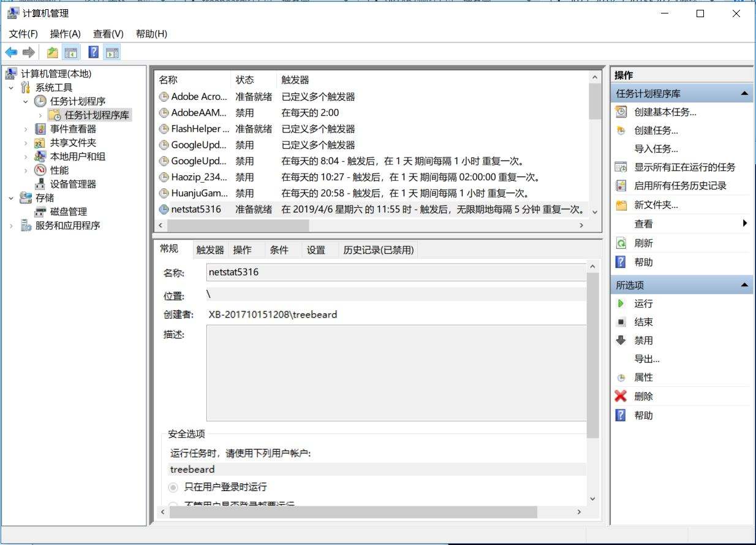756x545 pixels.
Task: Expand the 共享文件夹 tree node
Action: tap(26, 143)
